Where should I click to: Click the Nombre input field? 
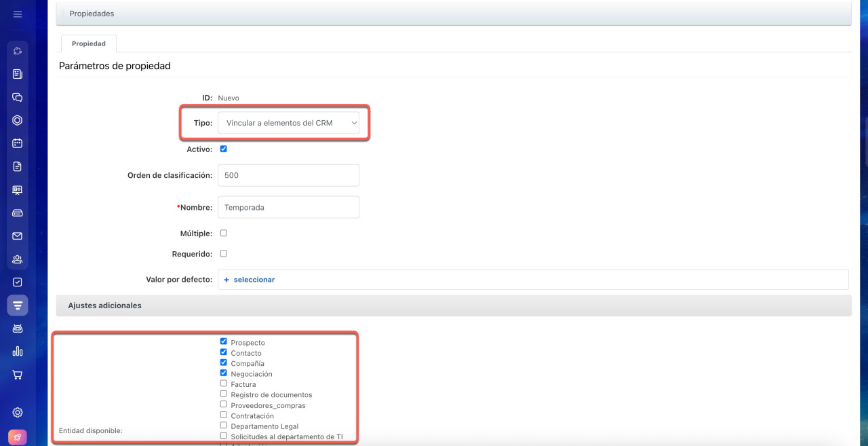[288, 208]
